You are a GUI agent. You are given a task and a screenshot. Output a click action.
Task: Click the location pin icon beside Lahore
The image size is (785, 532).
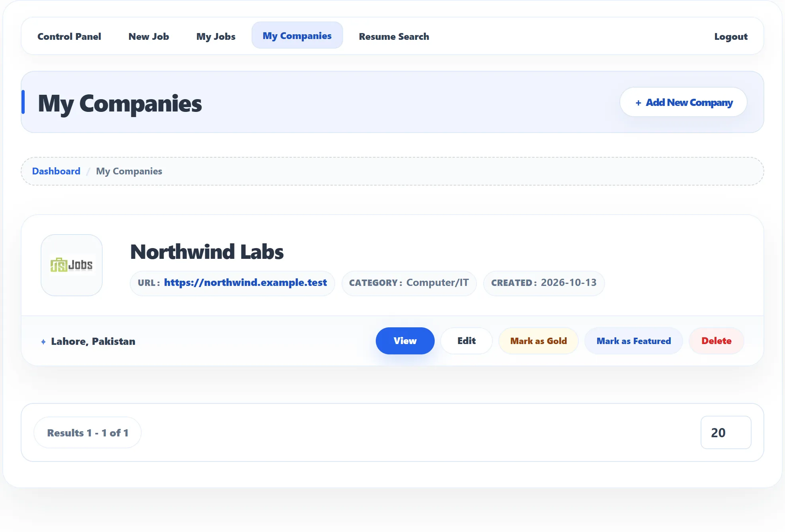tap(43, 342)
